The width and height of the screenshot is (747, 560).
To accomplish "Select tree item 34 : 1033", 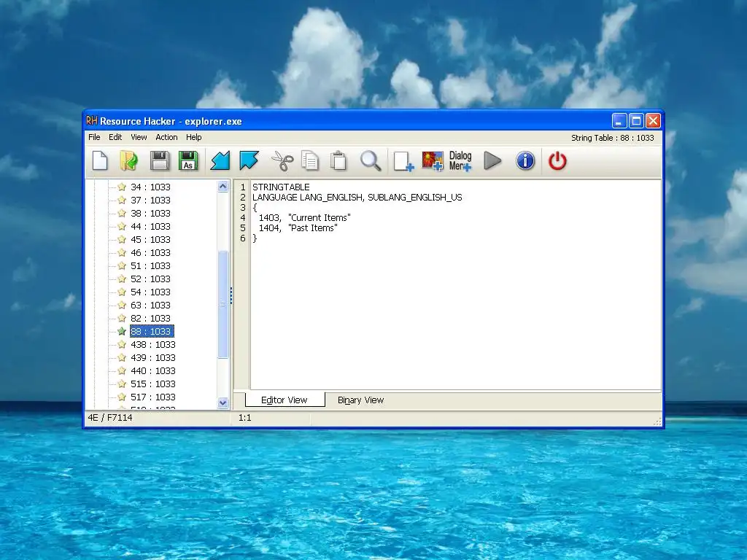I will (150, 187).
